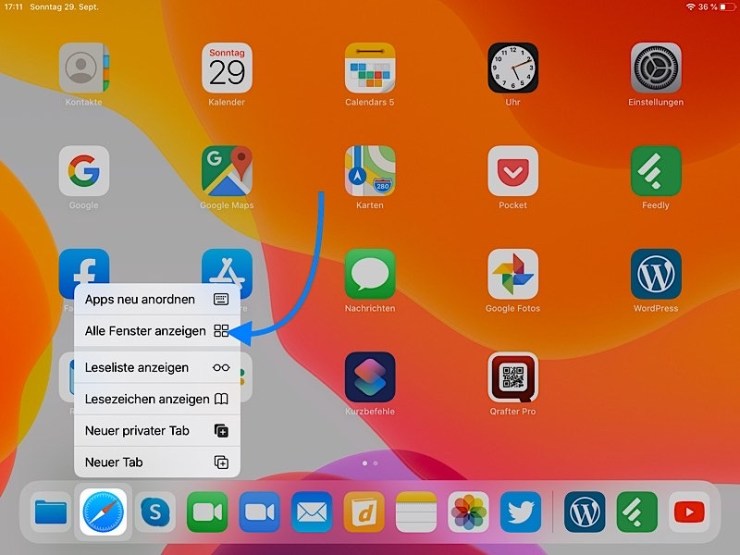Open recent Feedly app in dock
Screen dimensions: 740x555
(x=637, y=512)
